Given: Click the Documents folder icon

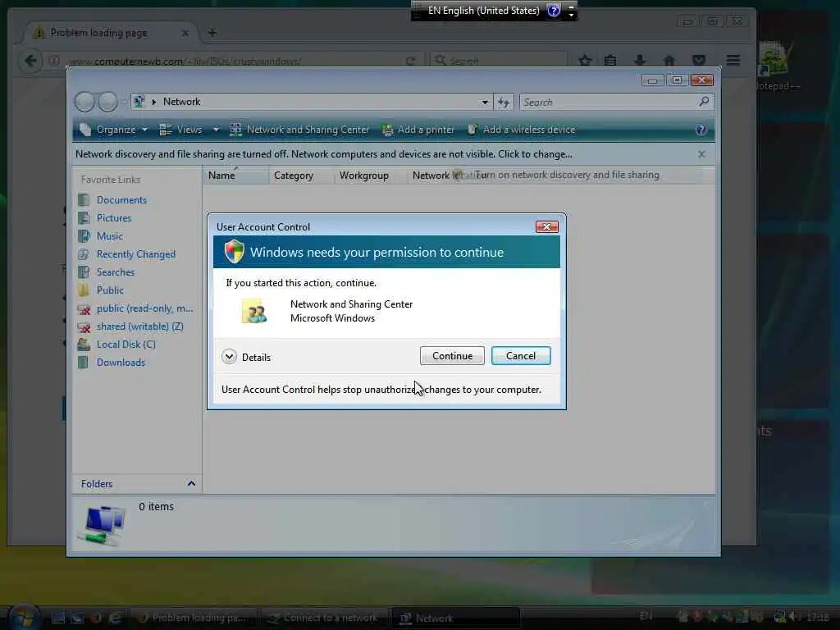Looking at the screenshot, I should click(84, 200).
